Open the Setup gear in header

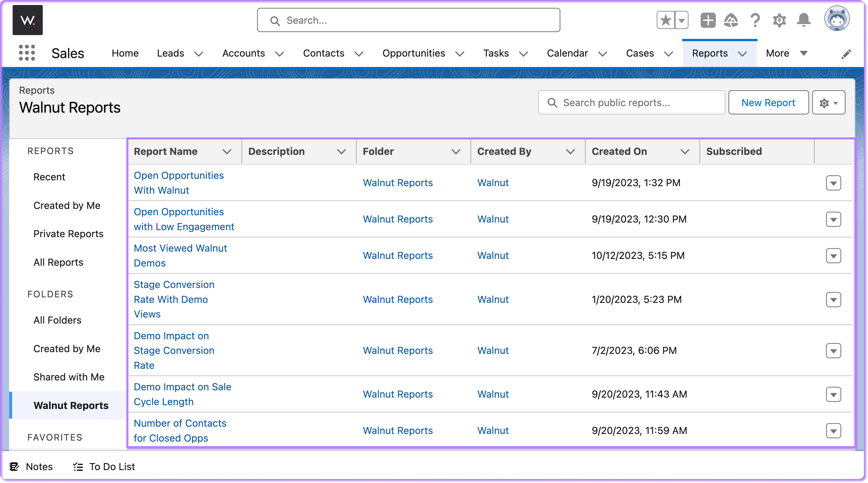(x=779, y=20)
